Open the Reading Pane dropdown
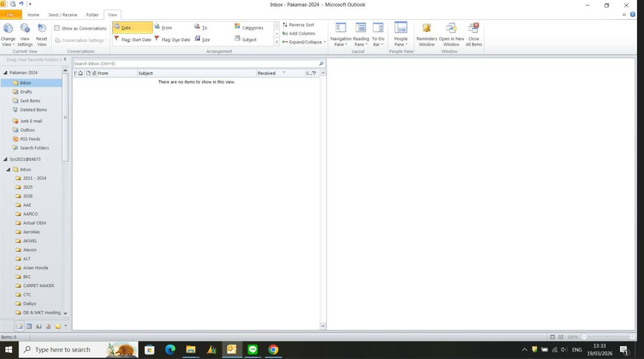 pyautogui.click(x=361, y=34)
